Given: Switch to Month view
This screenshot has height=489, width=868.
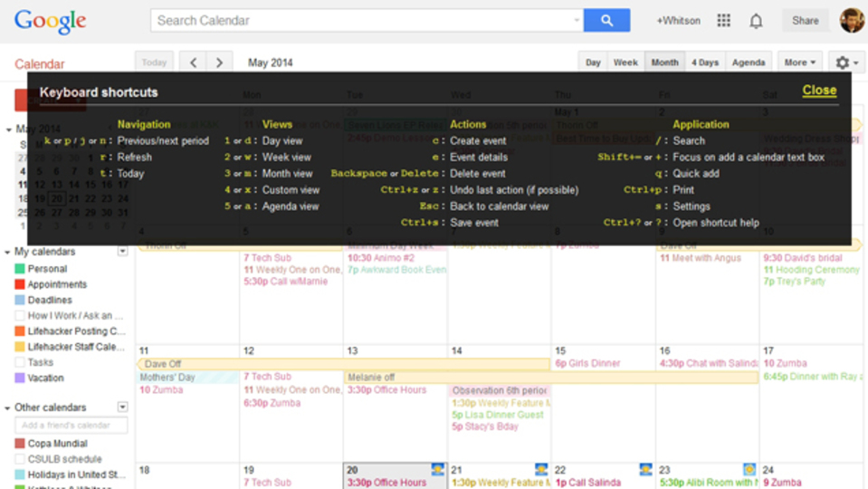Looking at the screenshot, I should pyautogui.click(x=665, y=62).
